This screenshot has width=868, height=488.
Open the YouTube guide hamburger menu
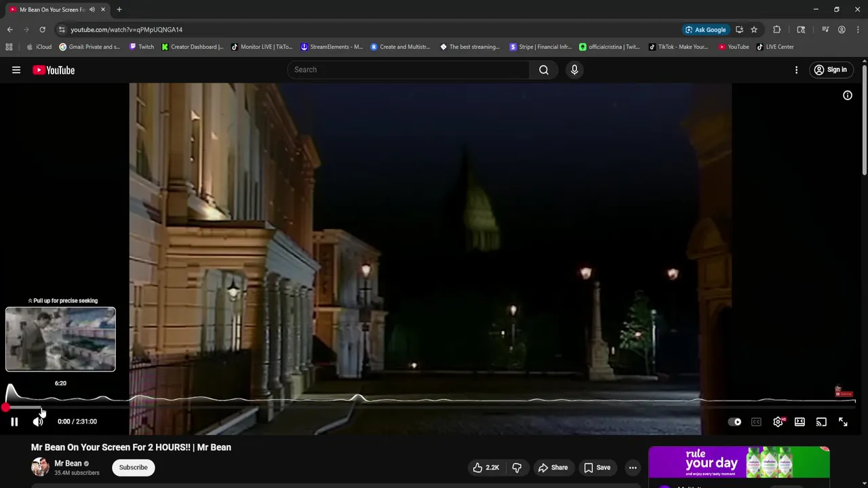pos(16,70)
